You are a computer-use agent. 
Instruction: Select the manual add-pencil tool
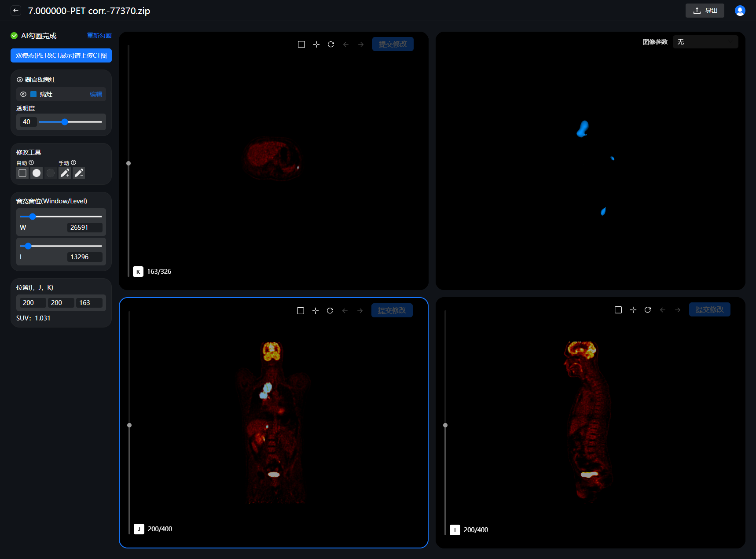point(65,173)
